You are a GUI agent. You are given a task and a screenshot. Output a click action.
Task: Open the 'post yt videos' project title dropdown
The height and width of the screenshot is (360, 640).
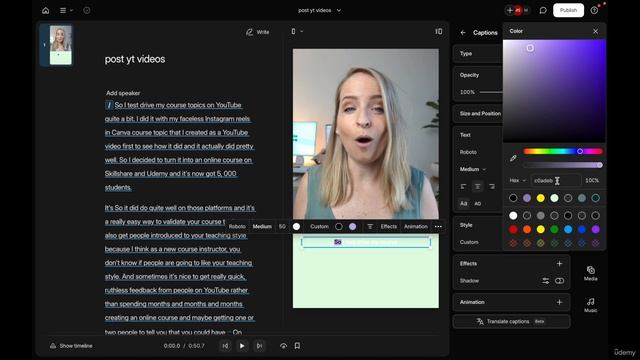319,10
